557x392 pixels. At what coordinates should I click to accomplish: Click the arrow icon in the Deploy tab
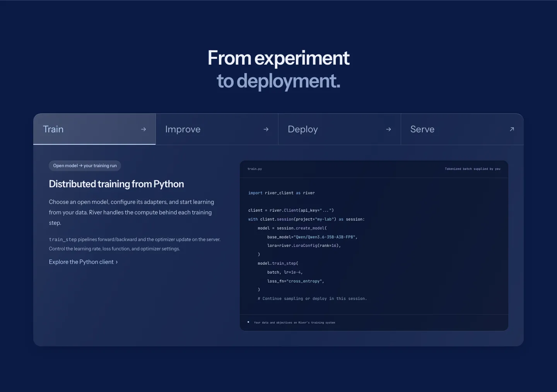(x=389, y=129)
